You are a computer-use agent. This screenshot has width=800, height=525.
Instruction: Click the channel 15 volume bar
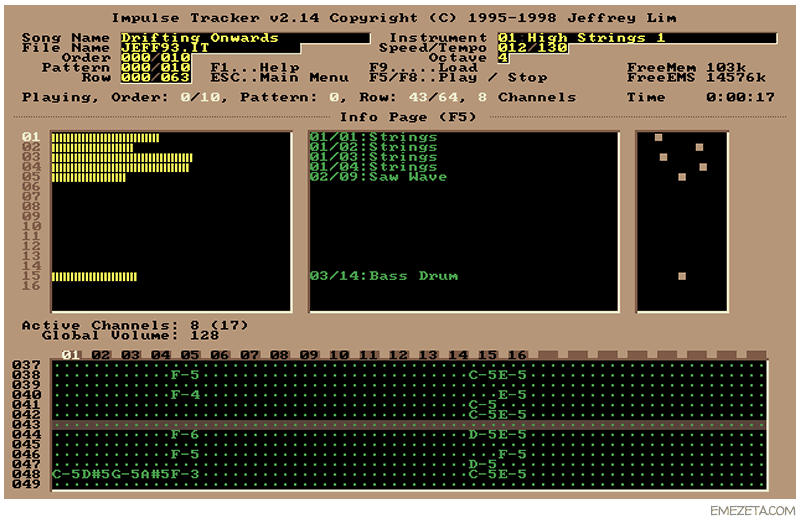[94, 277]
